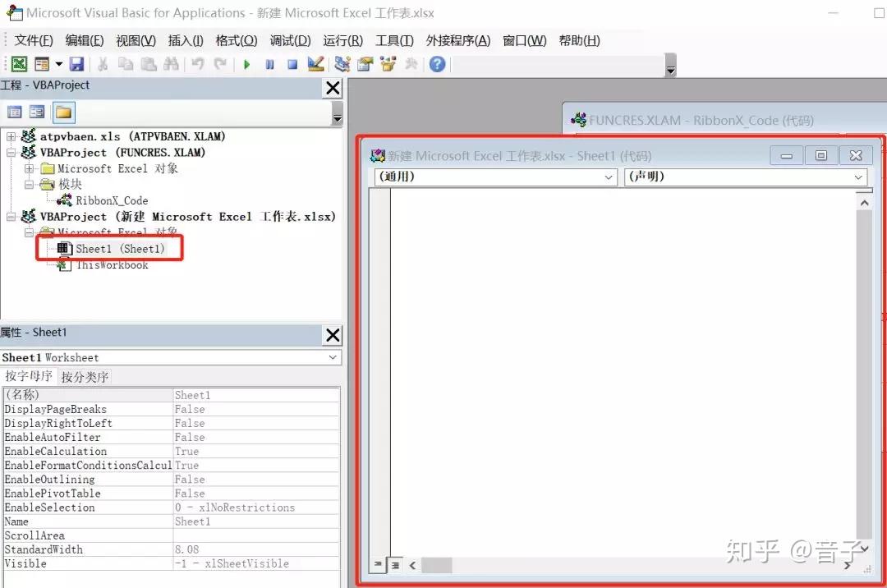The height and width of the screenshot is (588, 887).
Task: Click the Insert UserForm toolbar icon
Action: tap(42, 64)
